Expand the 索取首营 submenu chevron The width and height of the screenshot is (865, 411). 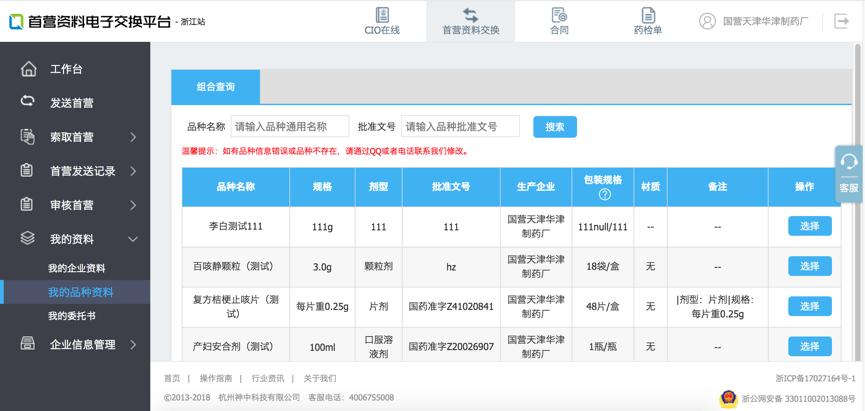pos(133,137)
